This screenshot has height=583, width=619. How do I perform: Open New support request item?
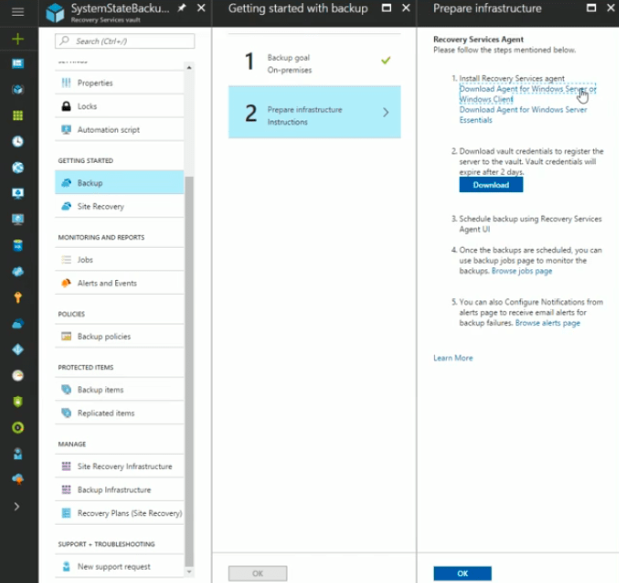click(119, 566)
